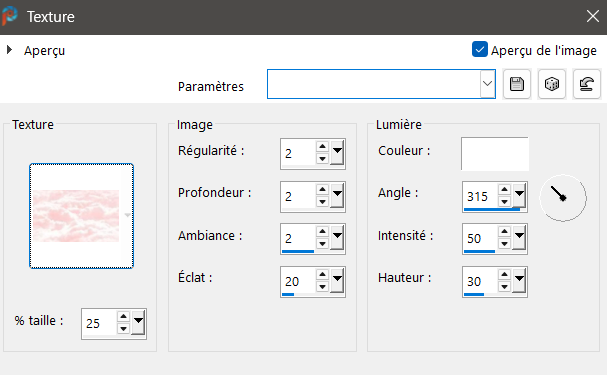The height and width of the screenshot is (375, 607).
Task: Click the Hauteur value field
Action: click(480, 281)
